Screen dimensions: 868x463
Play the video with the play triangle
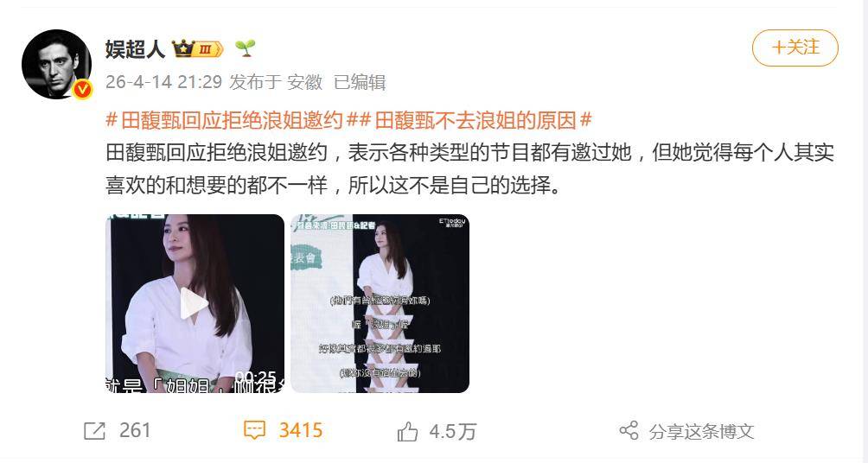click(x=194, y=303)
